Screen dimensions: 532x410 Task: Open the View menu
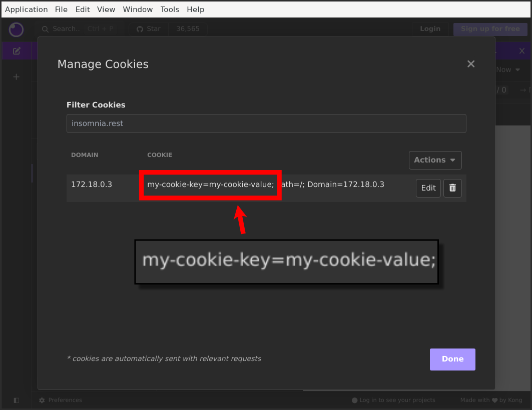(106, 9)
